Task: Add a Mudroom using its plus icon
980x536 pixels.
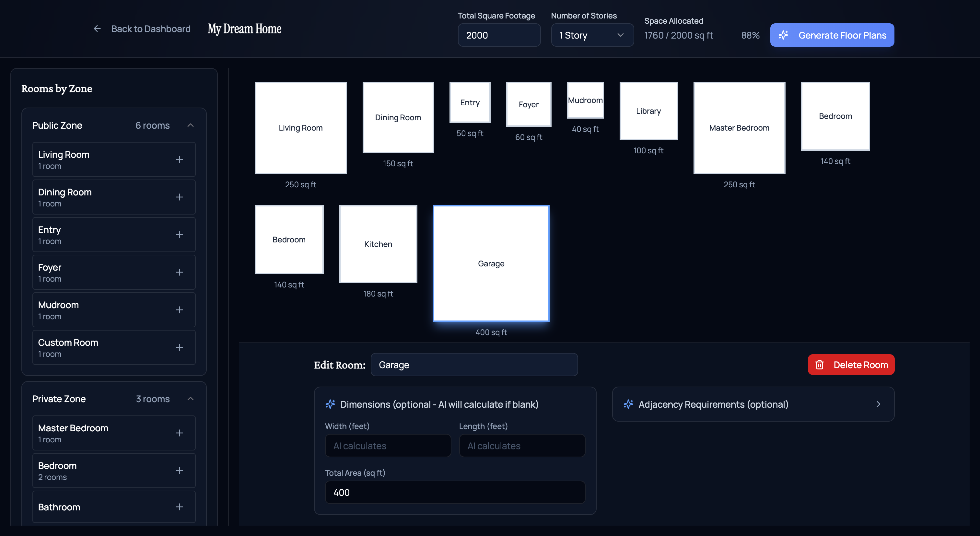Action: coord(179,310)
